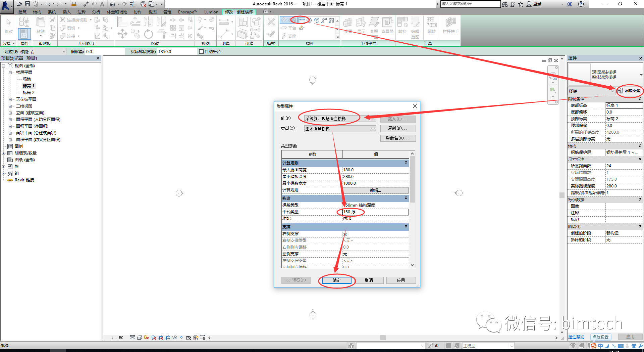This screenshot has height=352, width=644.
Task: Click the red X cancel edit mode icon
Action: click(x=271, y=22)
